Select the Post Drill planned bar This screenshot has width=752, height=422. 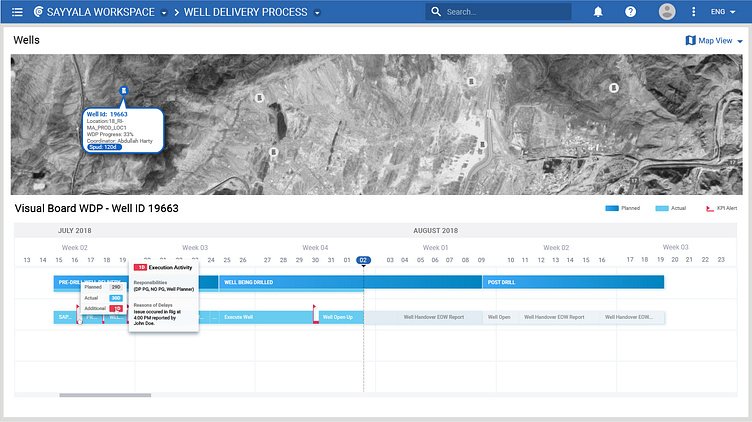[570, 283]
